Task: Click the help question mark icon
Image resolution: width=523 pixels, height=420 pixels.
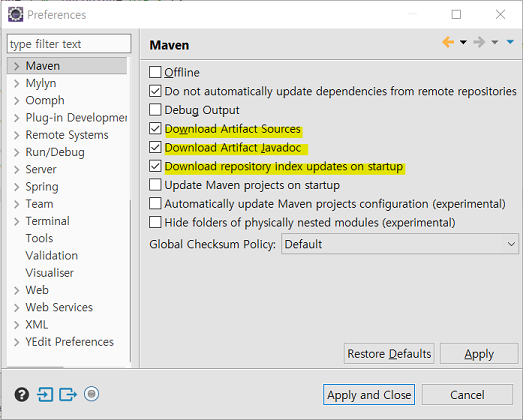Action: [22, 395]
